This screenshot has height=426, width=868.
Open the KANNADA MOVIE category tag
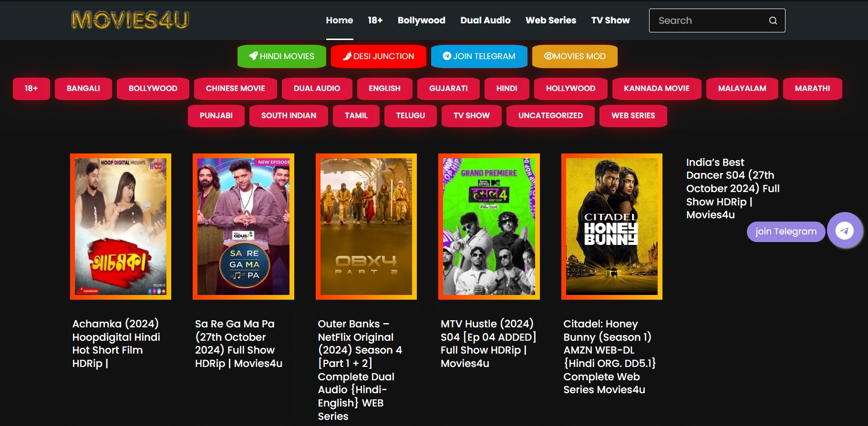(657, 89)
